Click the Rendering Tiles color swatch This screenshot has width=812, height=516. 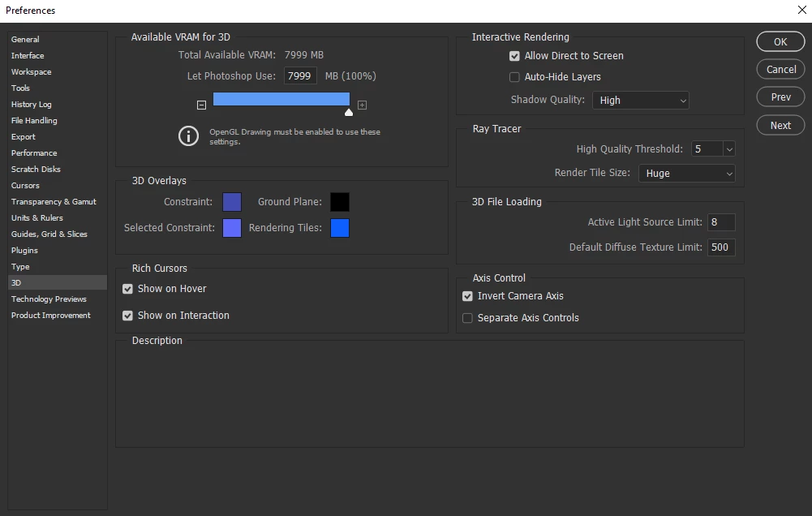click(340, 228)
